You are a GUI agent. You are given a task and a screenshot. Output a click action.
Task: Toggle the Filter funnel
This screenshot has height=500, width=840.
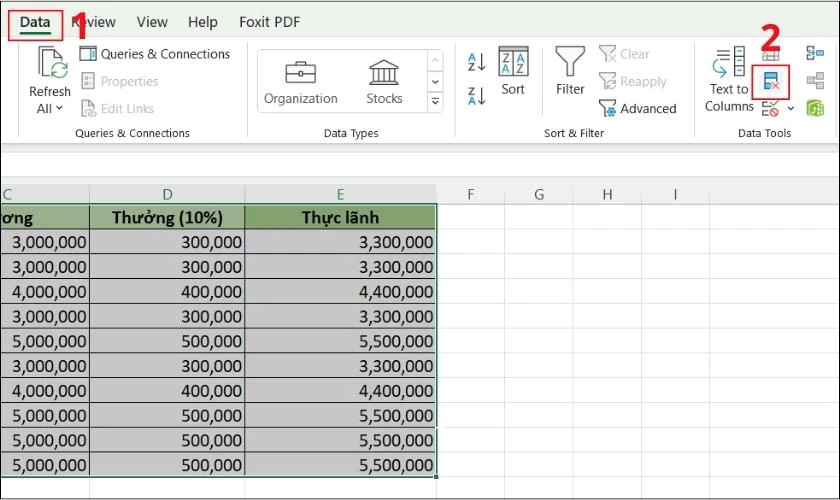[570, 72]
